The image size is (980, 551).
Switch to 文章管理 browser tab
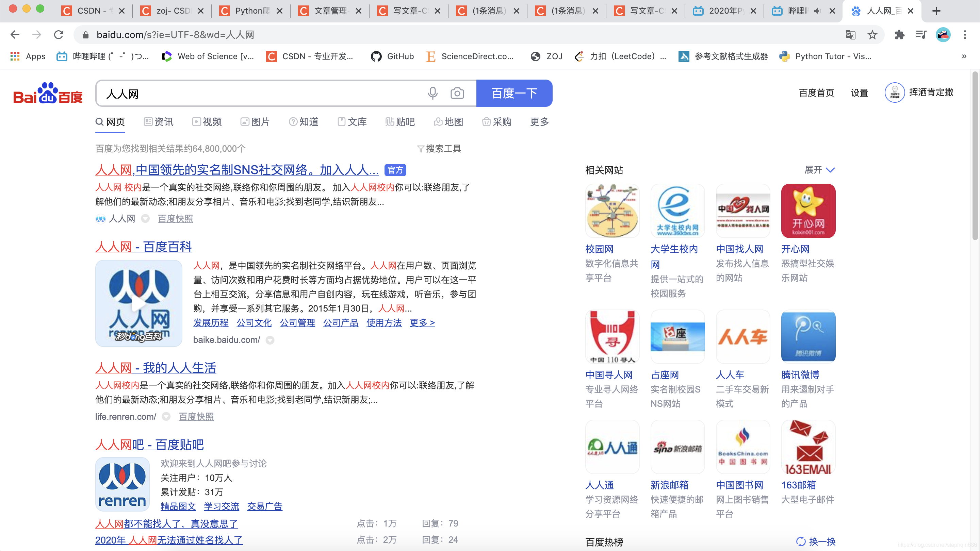(330, 11)
